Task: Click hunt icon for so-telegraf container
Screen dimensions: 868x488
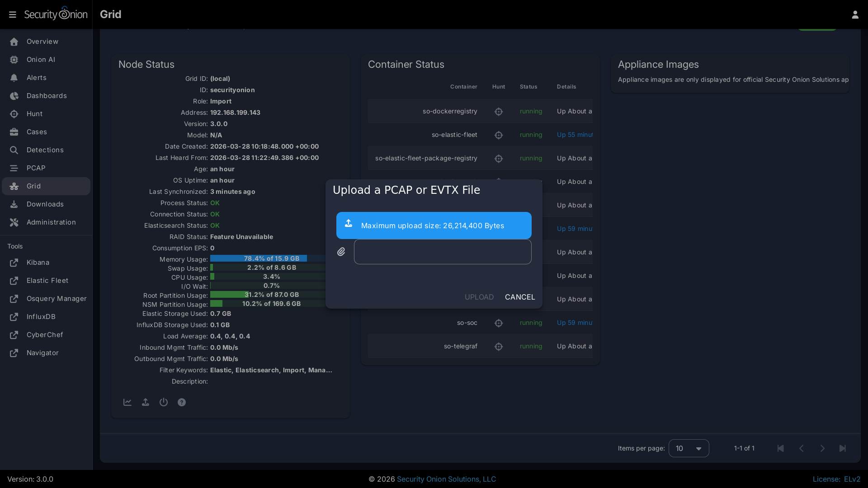Action: 499,347
